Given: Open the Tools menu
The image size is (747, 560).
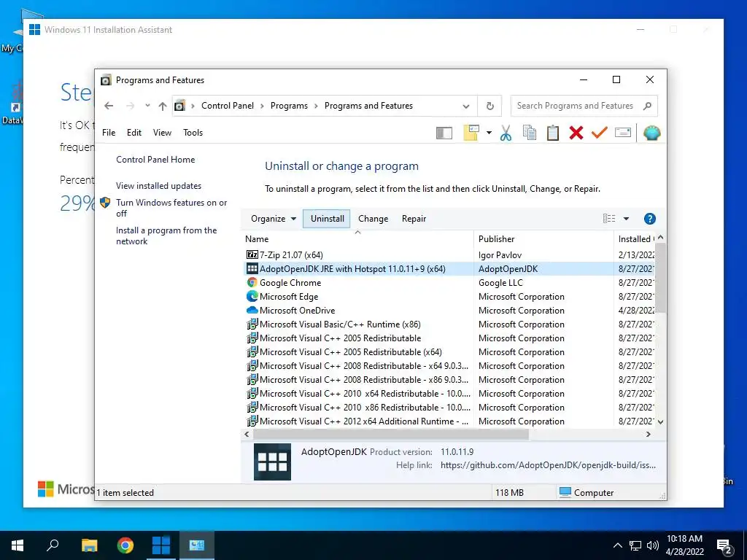Looking at the screenshot, I should [x=193, y=133].
